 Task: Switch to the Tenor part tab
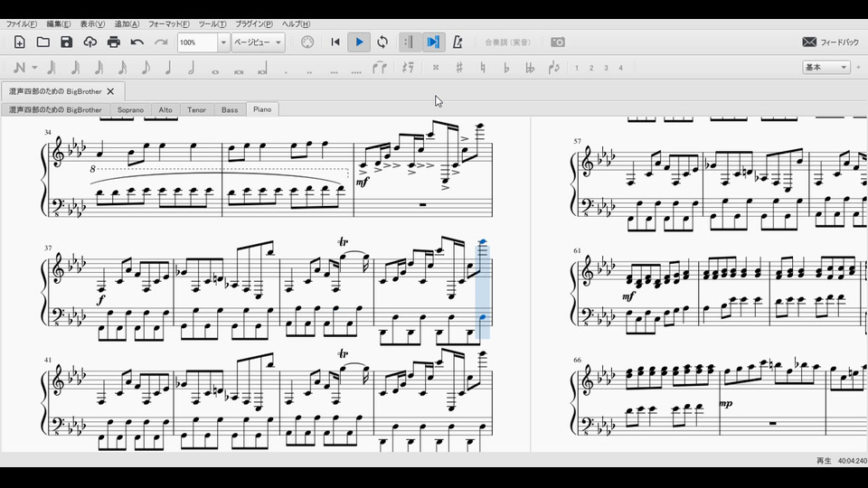click(x=196, y=109)
